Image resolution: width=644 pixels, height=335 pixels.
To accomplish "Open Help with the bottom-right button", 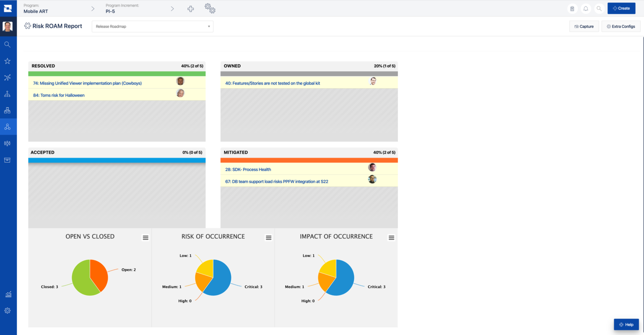I will (626, 324).
